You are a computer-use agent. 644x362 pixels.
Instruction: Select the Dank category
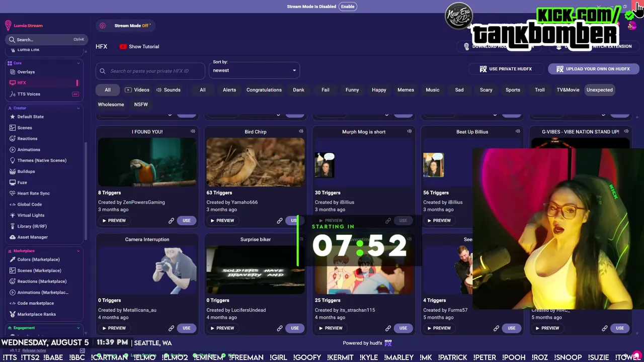click(299, 90)
